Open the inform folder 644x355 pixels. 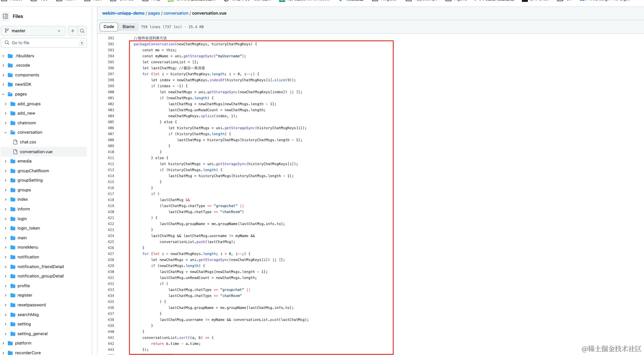click(24, 209)
